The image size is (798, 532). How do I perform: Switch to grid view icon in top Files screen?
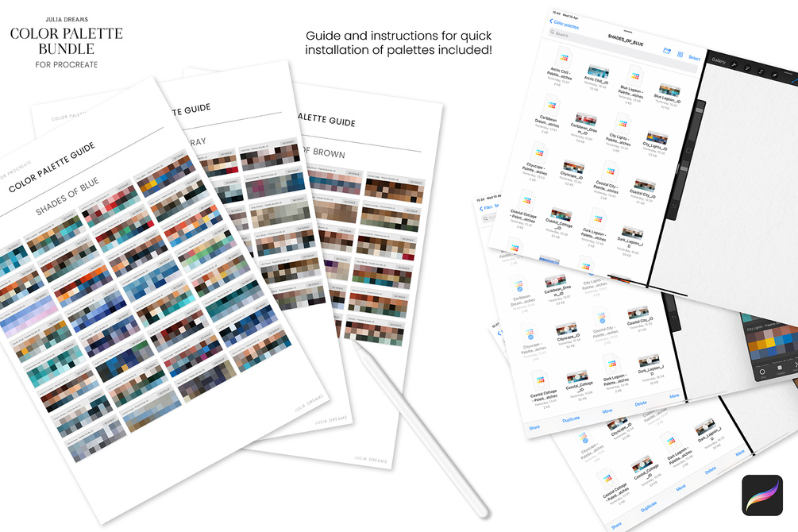680,54
